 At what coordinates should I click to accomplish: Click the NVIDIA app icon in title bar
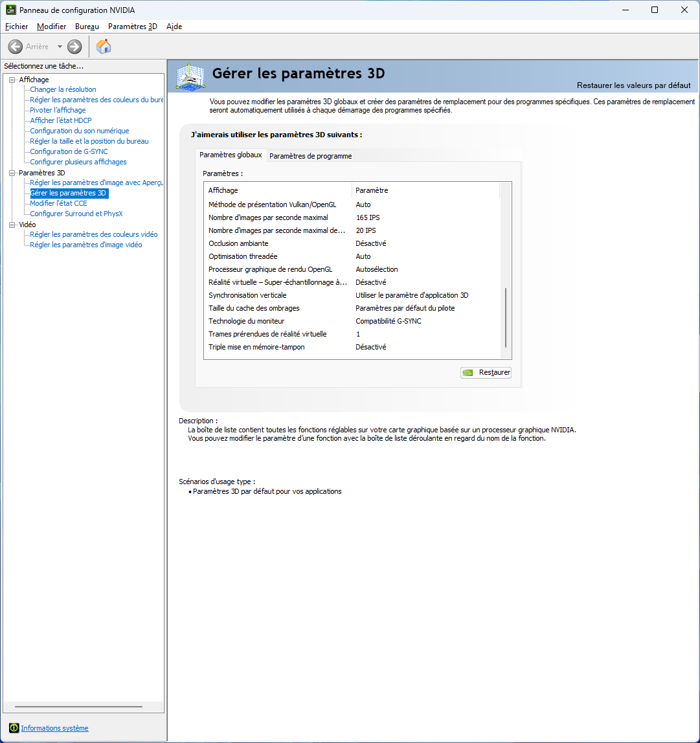10,10
